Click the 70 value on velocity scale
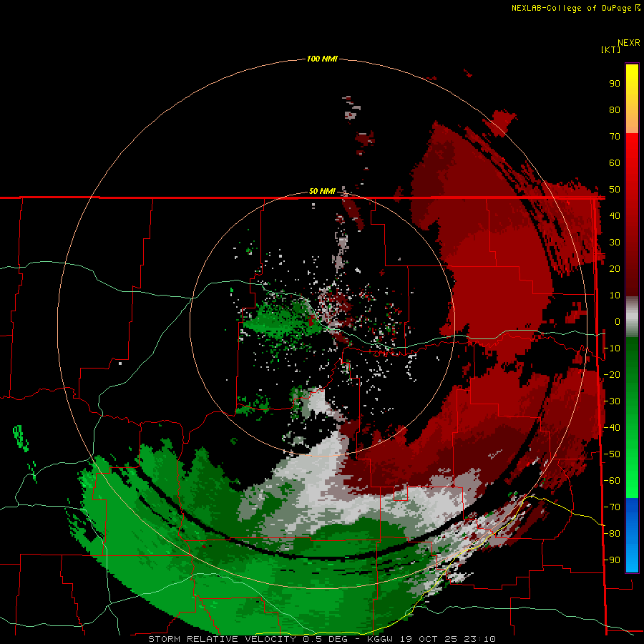The height and width of the screenshot is (644, 644). [615, 137]
